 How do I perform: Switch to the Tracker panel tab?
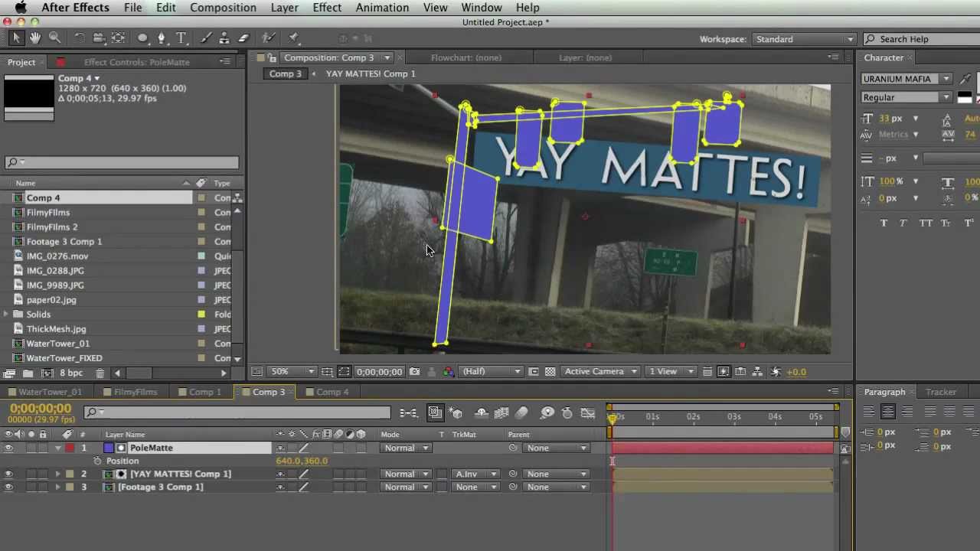[x=941, y=392]
